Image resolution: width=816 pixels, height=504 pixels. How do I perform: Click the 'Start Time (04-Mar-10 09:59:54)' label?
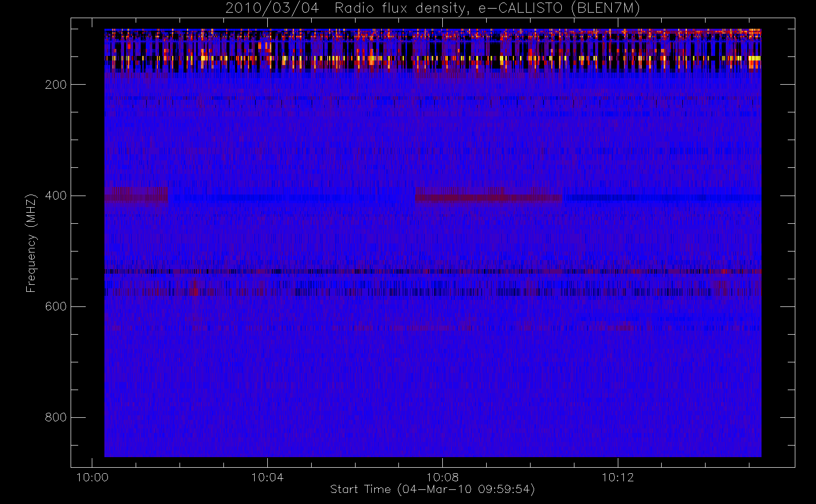click(x=432, y=489)
